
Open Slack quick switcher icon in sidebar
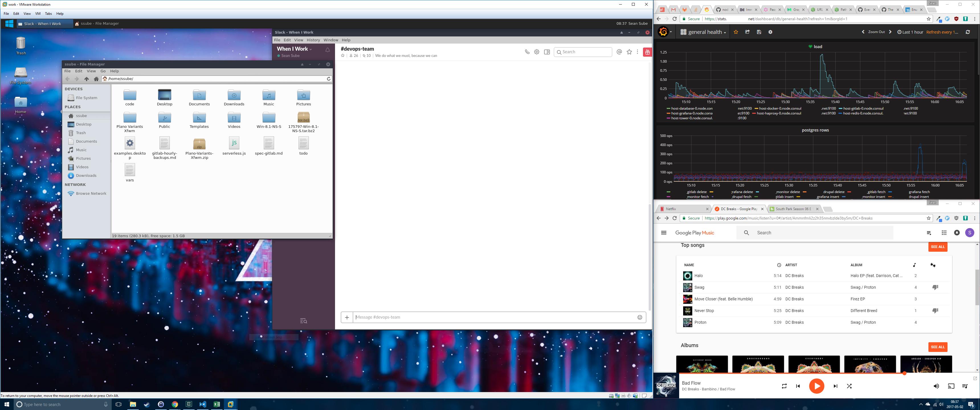tap(303, 321)
